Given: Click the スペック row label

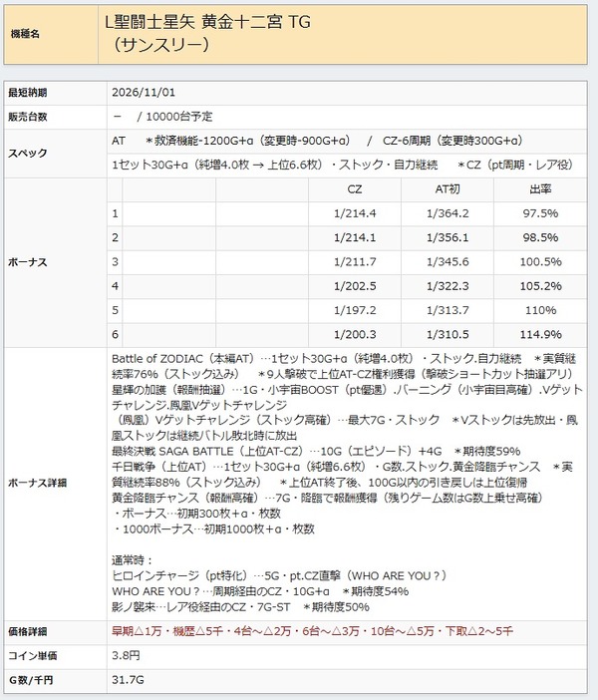Looking at the screenshot, I should pos(28,154).
